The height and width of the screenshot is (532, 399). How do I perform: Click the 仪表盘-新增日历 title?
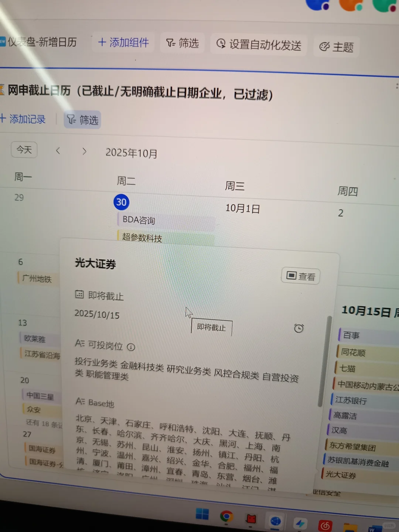tap(42, 42)
